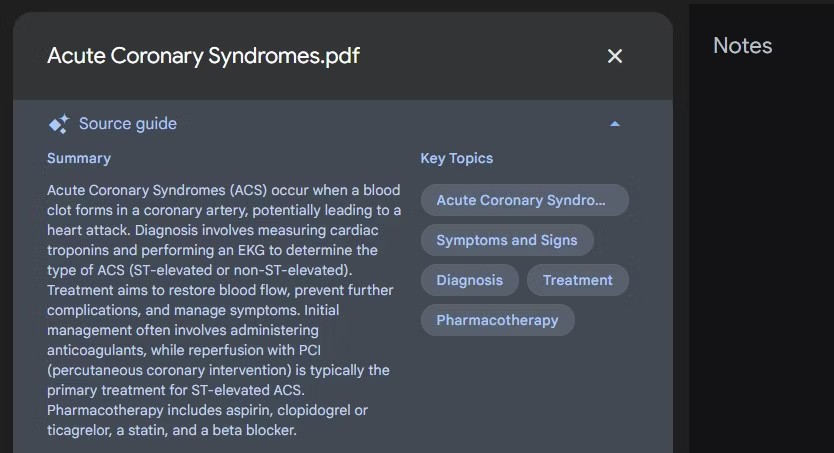Screen dimensions: 834x453
Task: Choose the Diagnosis key topic chip
Action: click(469, 280)
